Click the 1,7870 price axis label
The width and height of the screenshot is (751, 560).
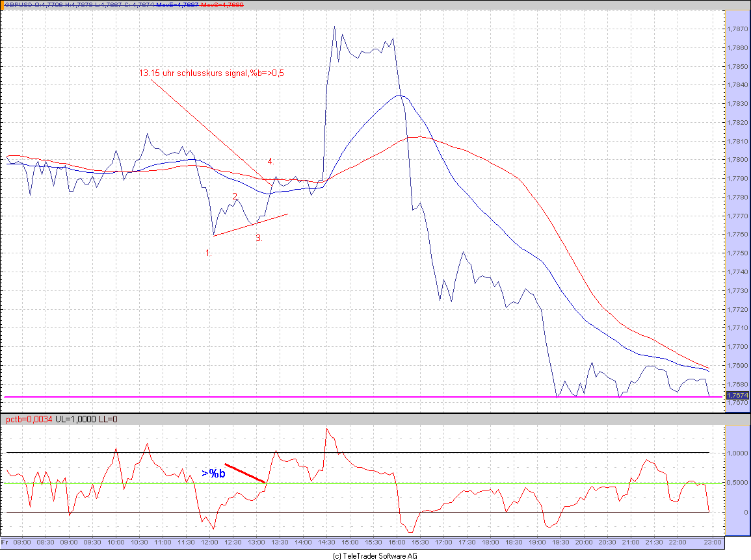pyautogui.click(x=737, y=29)
